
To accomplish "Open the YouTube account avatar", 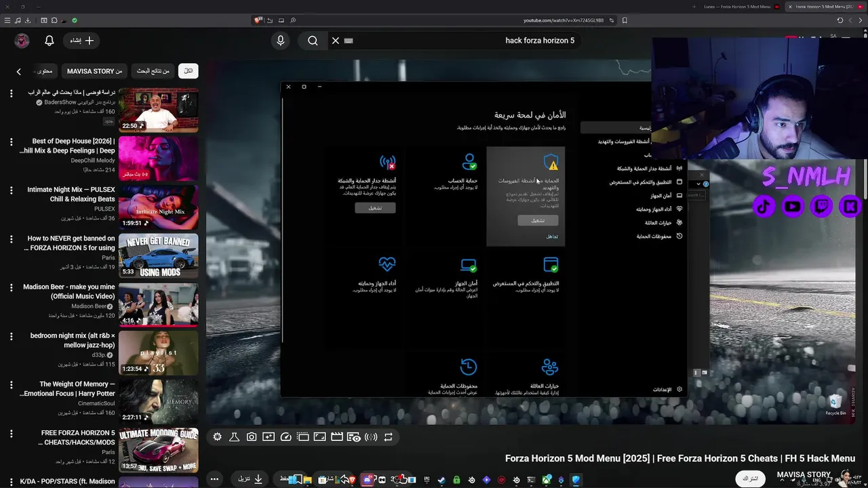I will point(22,41).
